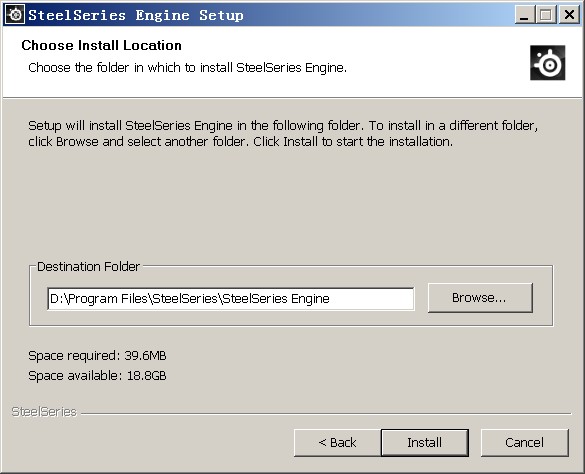Open the Browse folder dialog
The height and width of the screenshot is (474, 585).
480,297
